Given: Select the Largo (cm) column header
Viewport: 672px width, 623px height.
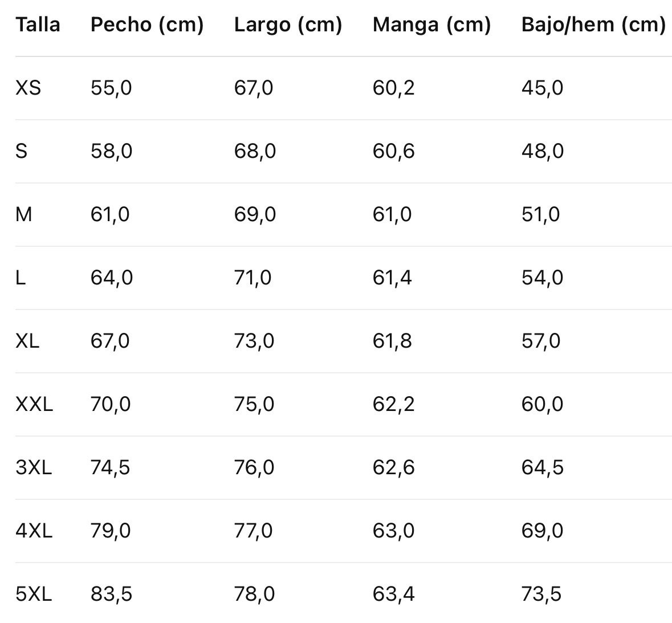Looking at the screenshot, I should tap(288, 25).
